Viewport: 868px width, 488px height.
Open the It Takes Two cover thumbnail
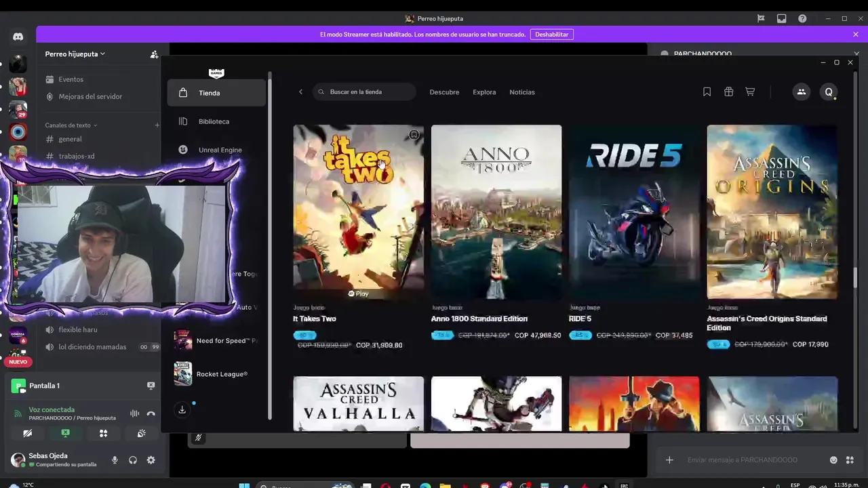(359, 211)
